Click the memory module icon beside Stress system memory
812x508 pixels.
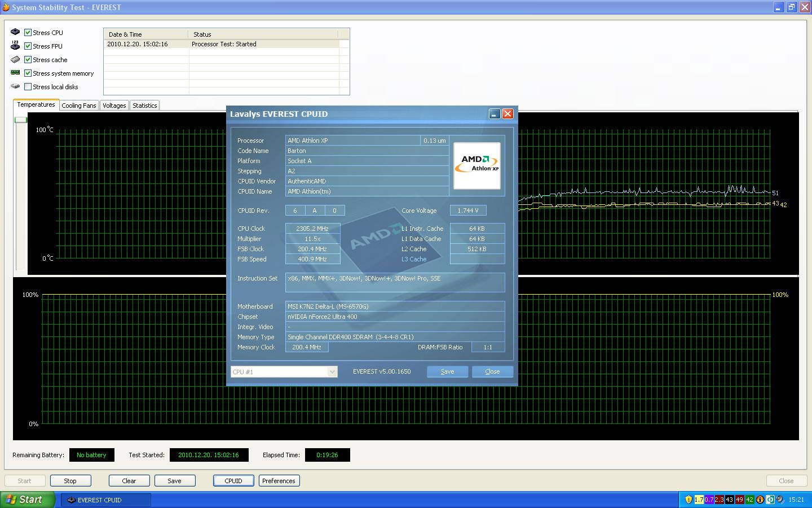click(15, 73)
